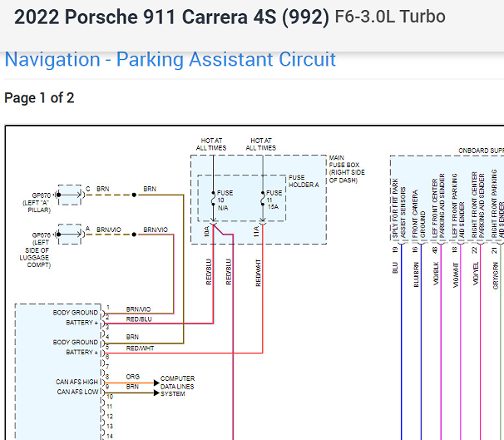Select the FUSE 11 15A label

pyautogui.click(x=274, y=200)
